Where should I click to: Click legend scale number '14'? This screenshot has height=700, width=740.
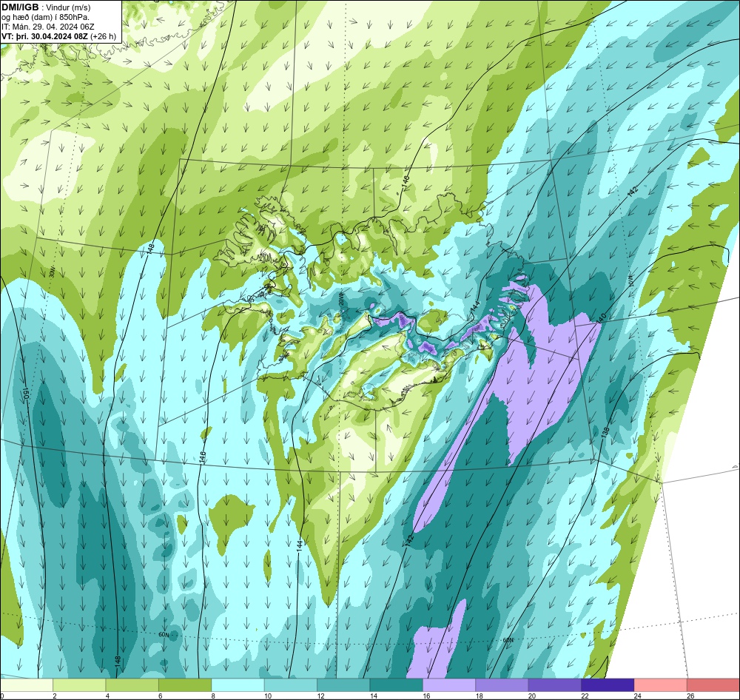pos(373,696)
